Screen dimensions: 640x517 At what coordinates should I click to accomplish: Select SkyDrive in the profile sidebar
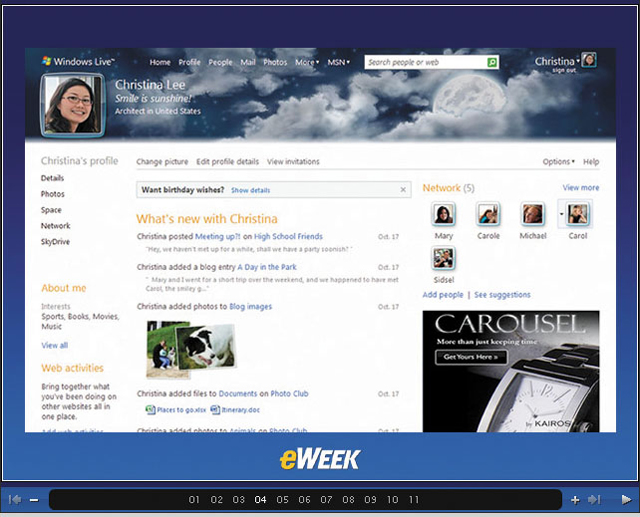[56, 243]
